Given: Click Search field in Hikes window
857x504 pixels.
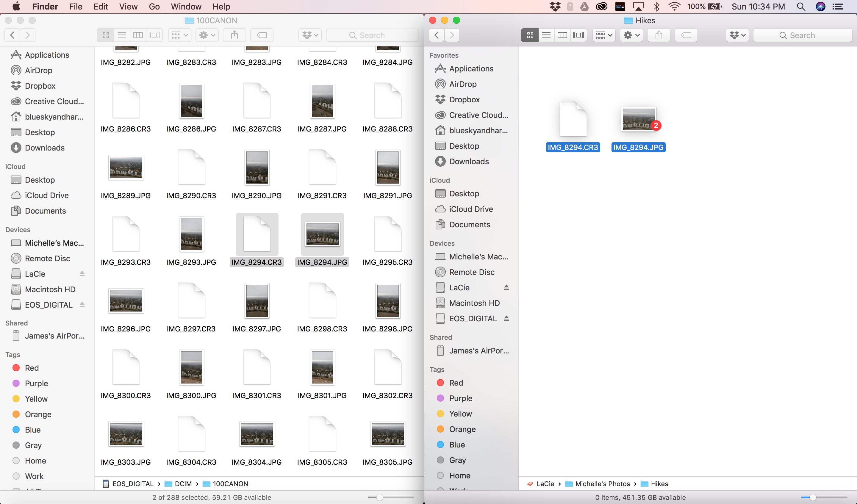Looking at the screenshot, I should pos(803,35).
